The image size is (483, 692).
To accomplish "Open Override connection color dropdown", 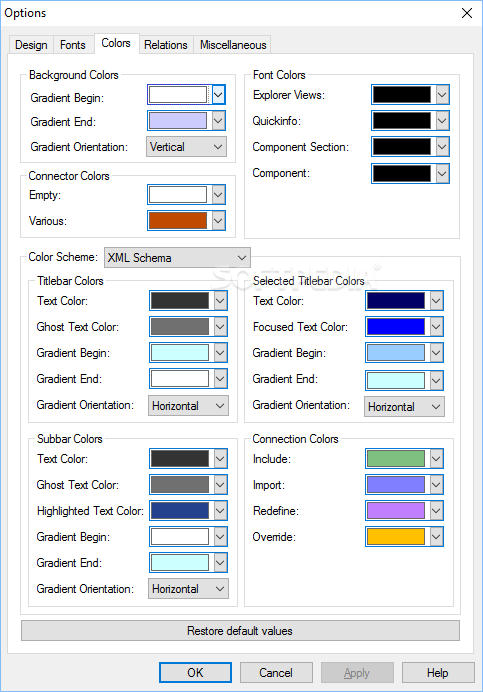I will pyautogui.click(x=436, y=537).
